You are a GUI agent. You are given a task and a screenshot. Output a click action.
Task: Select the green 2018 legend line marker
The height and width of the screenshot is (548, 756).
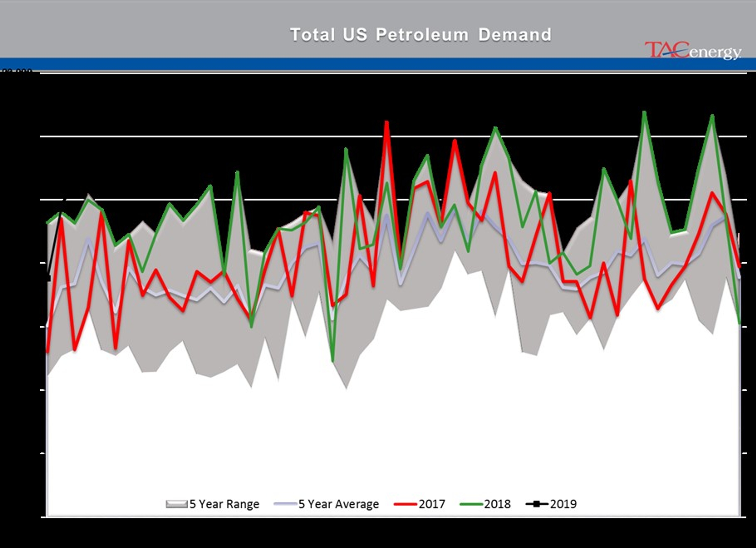[x=471, y=504]
